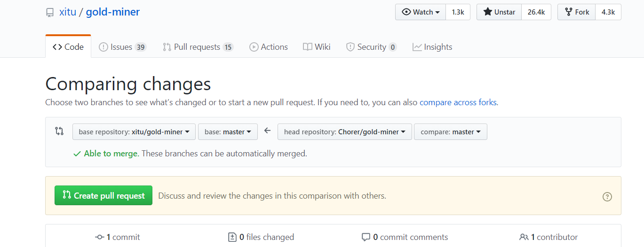
Task: Open the base: master branch dropdown
Action: tap(228, 132)
